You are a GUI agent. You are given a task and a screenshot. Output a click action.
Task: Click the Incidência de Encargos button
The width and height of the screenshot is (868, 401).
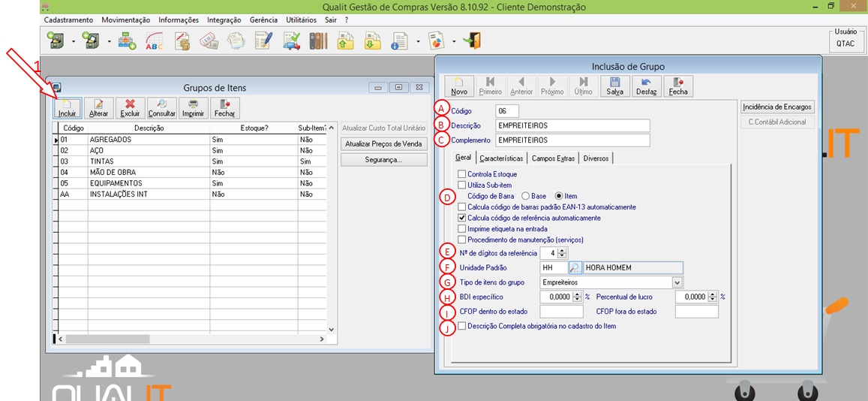(777, 107)
